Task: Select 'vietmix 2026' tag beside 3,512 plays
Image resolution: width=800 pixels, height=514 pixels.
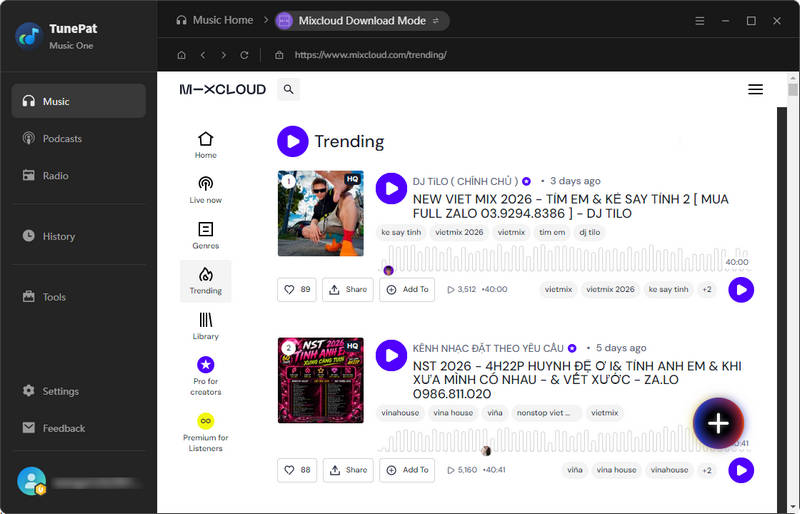Action: click(x=610, y=289)
